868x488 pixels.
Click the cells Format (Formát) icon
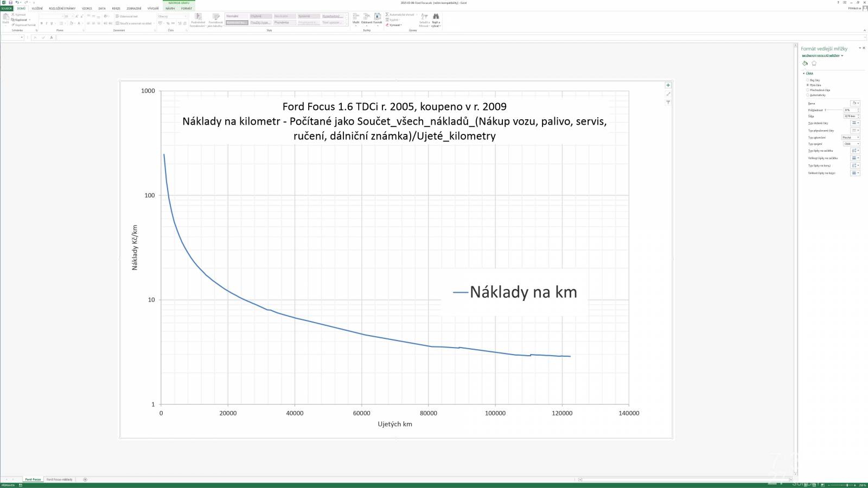378,17
